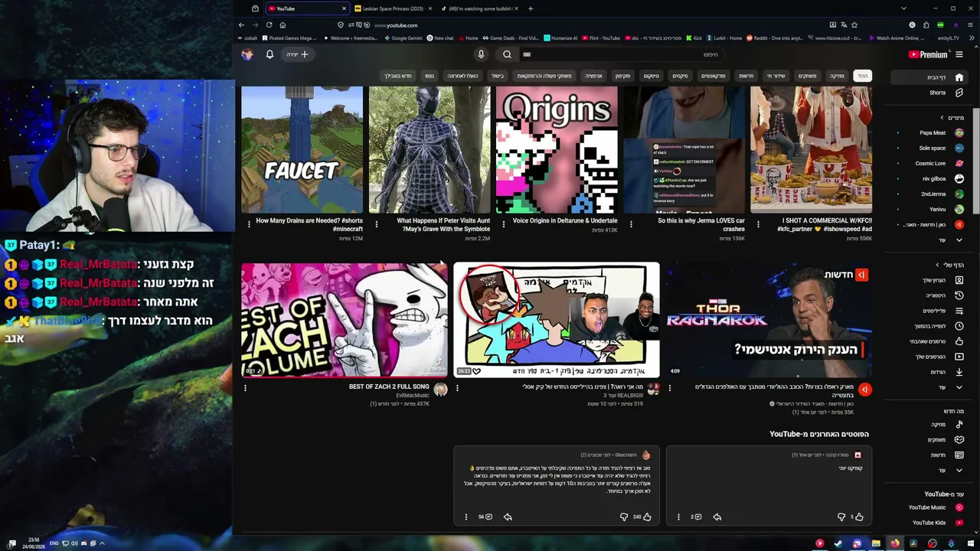Expand the subscriptions list chevron
This screenshot has width=980, height=551.
click(959, 240)
